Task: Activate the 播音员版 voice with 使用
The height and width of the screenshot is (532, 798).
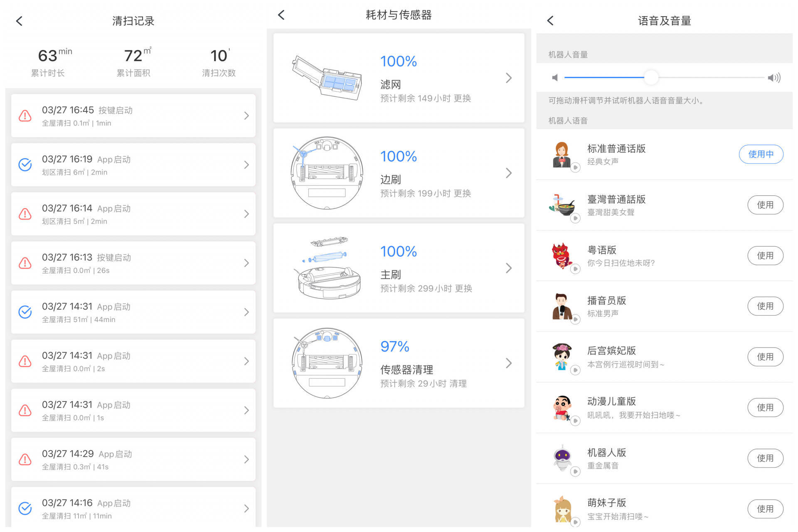Action: [x=765, y=306]
